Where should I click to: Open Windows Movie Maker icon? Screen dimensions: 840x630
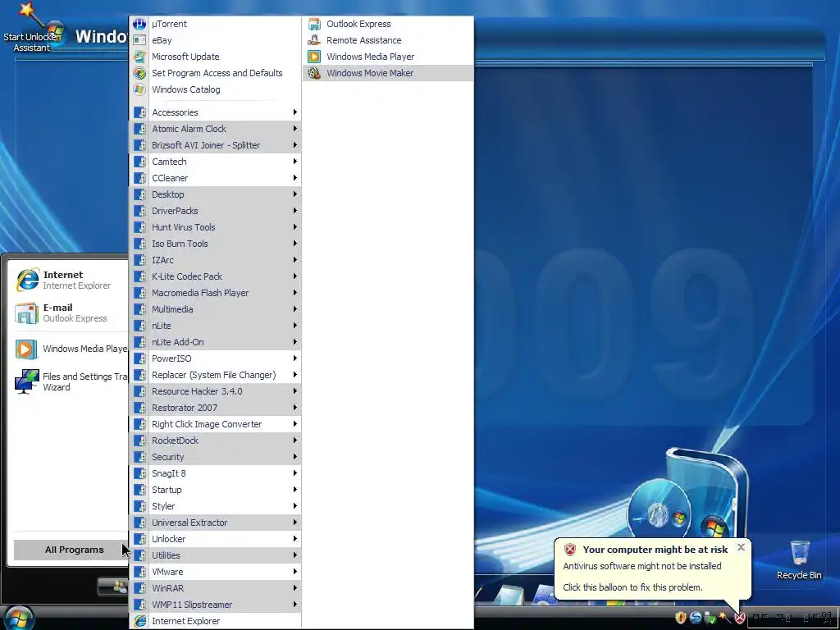[314, 73]
